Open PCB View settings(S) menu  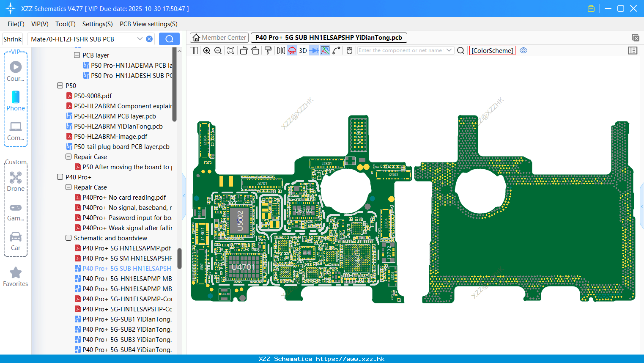tap(148, 24)
